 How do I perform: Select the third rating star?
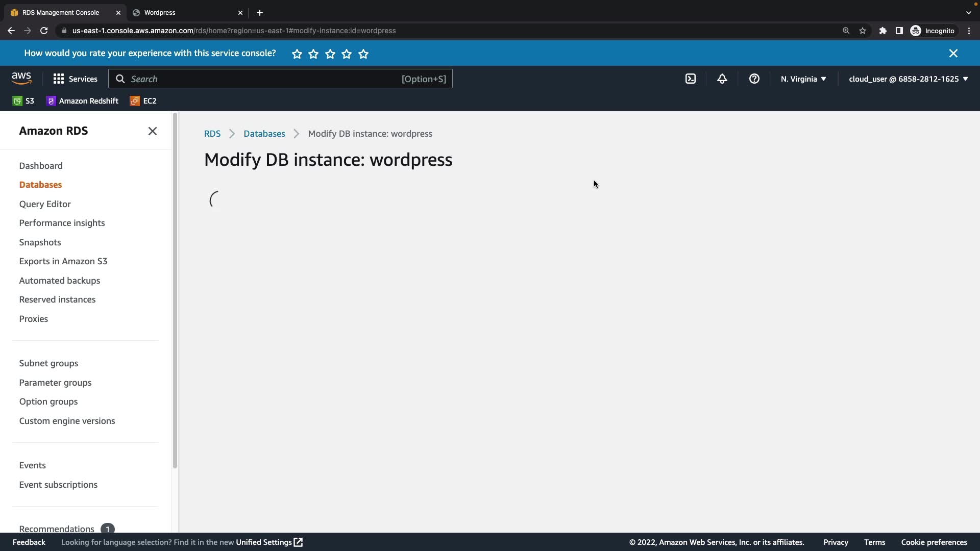[x=330, y=54]
